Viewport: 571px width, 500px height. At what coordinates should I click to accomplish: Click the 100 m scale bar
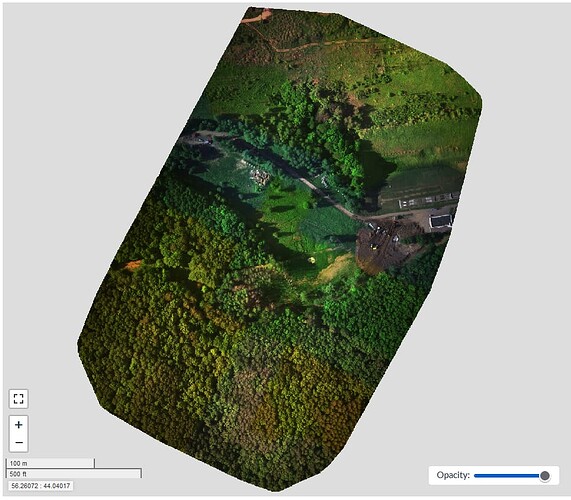[50, 463]
